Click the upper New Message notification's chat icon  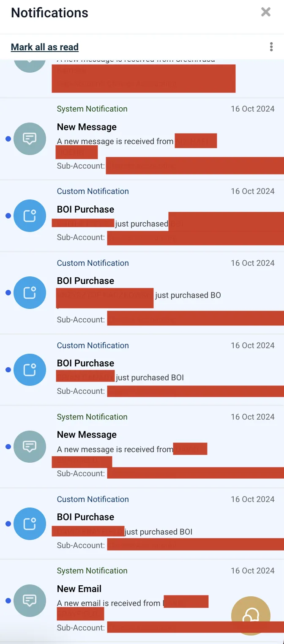(30, 139)
